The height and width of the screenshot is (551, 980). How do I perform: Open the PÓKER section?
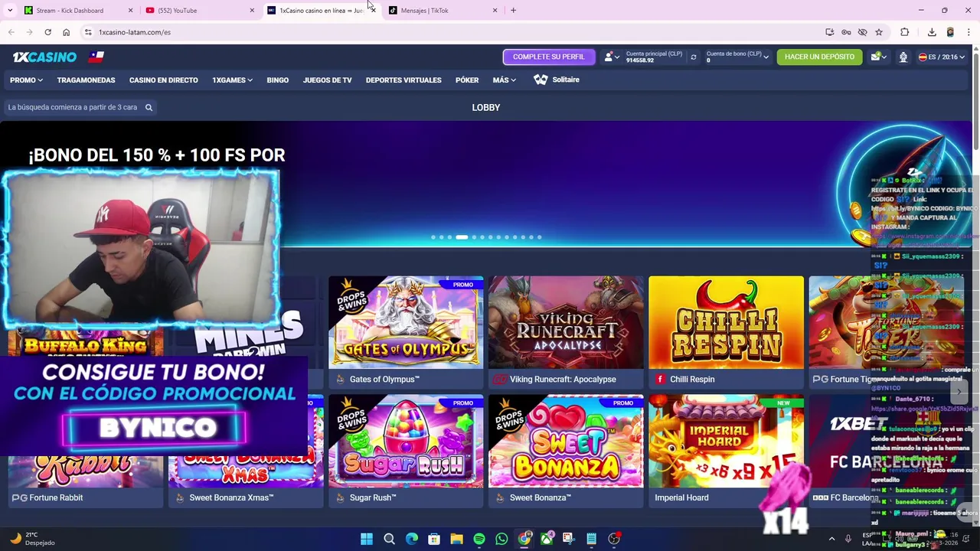pyautogui.click(x=467, y=80)
